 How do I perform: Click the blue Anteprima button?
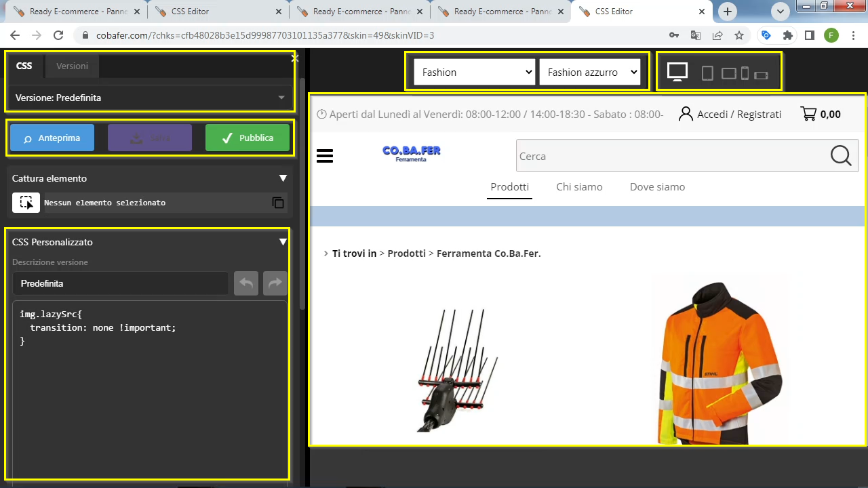pos(52,138)
